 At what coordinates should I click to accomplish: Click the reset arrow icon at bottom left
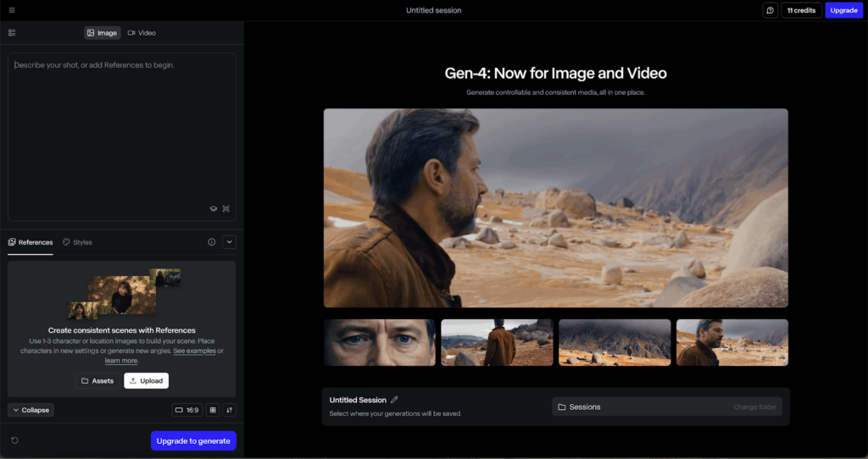pos(15,440)
